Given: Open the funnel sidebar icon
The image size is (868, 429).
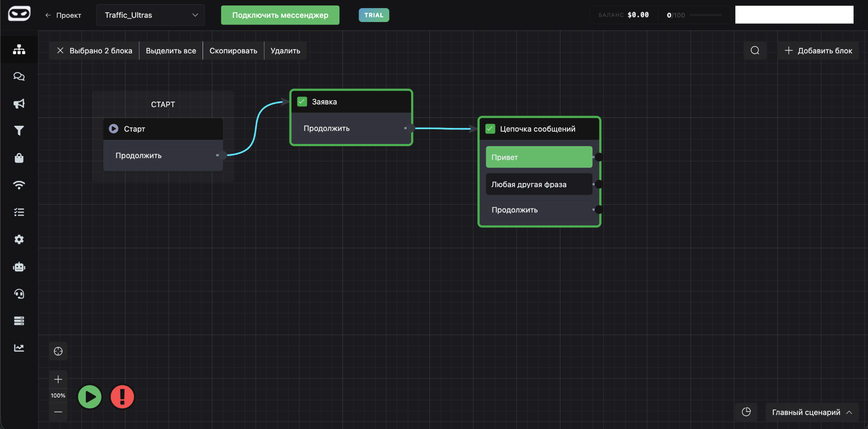Looking at the screenshot, I should [x=19, y=131].
